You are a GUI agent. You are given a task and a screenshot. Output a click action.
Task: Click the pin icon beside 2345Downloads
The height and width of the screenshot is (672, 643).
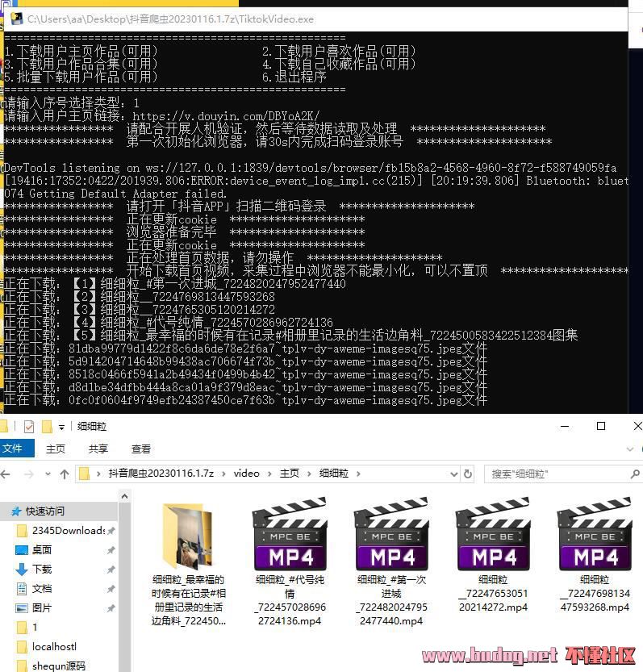tap(111, 531)
